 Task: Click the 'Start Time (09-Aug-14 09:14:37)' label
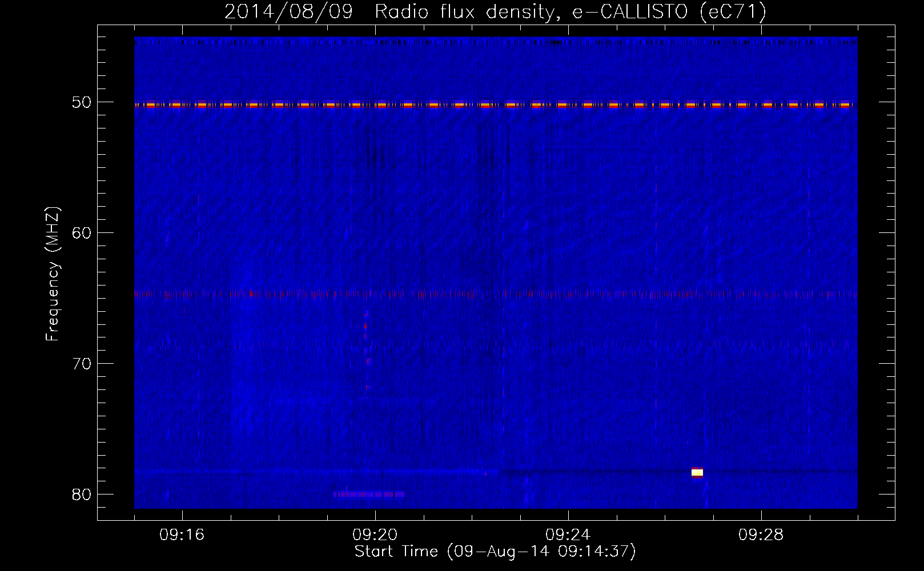tap(495, 552)
